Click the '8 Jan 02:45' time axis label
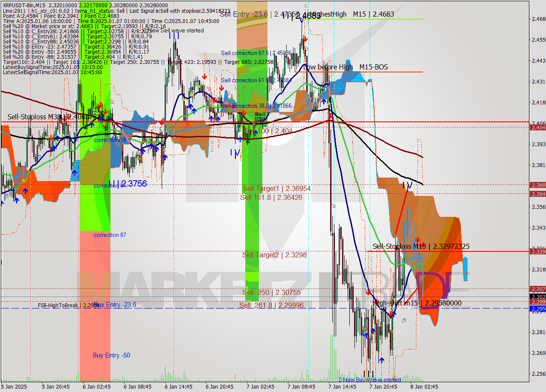The height and width of the screenshot is (392, 546). coord(424,387)
